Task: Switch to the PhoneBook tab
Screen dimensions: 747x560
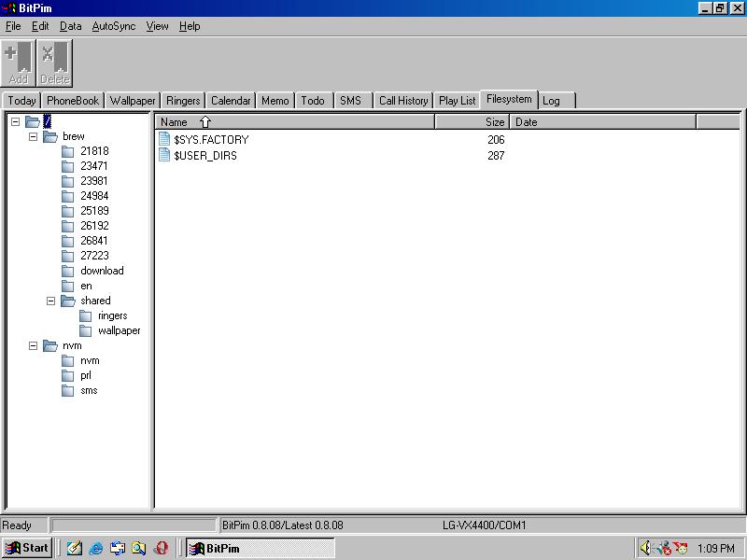Action: [x=73, y=101]
